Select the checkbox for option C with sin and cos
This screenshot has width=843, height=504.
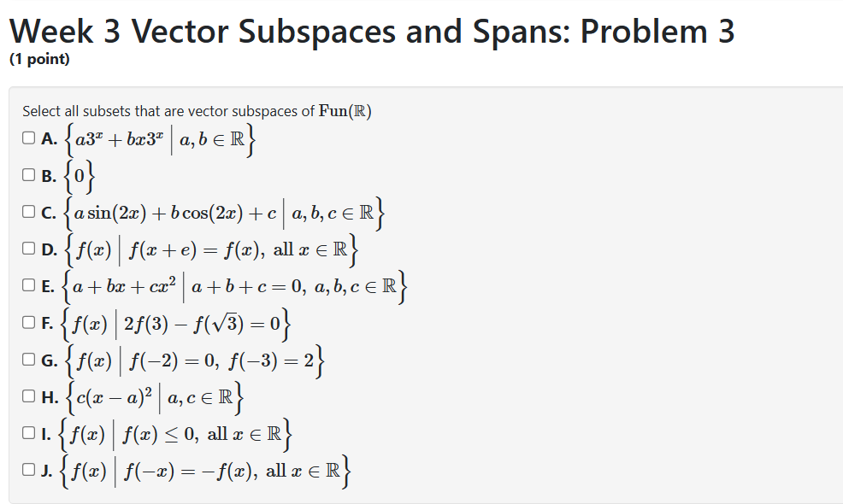click(x=27, y=210)
